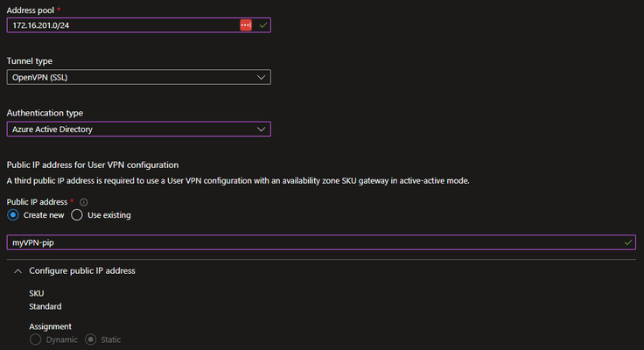Select the Use existing radio option

[x=77, y=215]
